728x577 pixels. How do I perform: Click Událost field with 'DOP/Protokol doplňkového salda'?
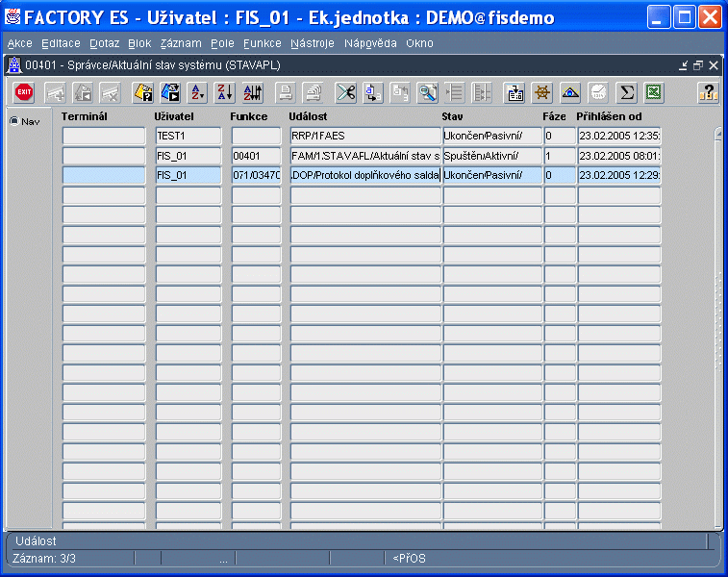point(365,175)
